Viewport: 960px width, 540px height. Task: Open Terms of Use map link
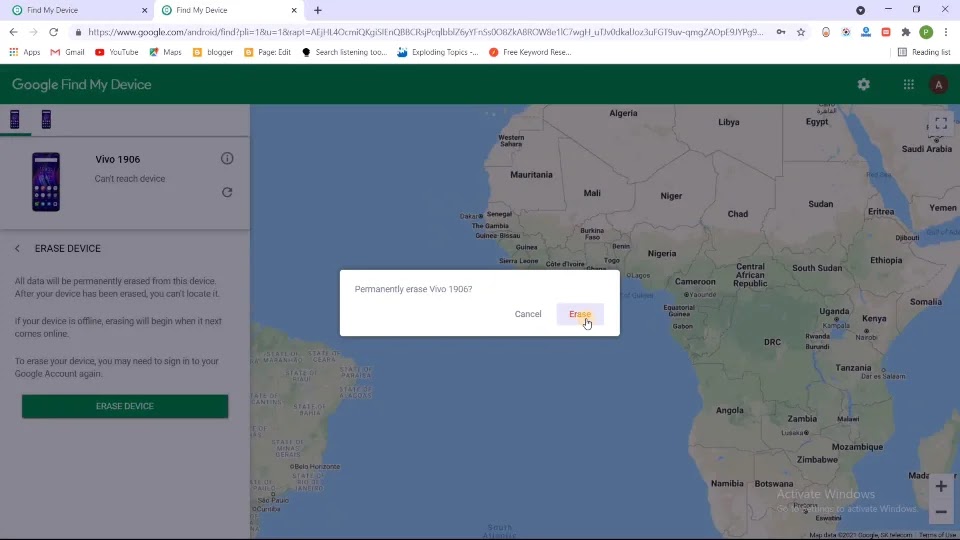(x=939, y=535)
